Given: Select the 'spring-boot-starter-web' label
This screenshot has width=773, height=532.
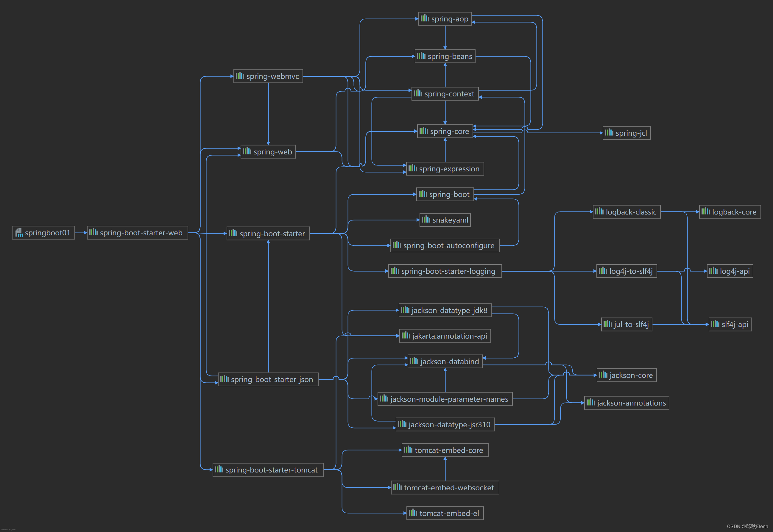Looking at the screenshot, I should pos(141,233).
